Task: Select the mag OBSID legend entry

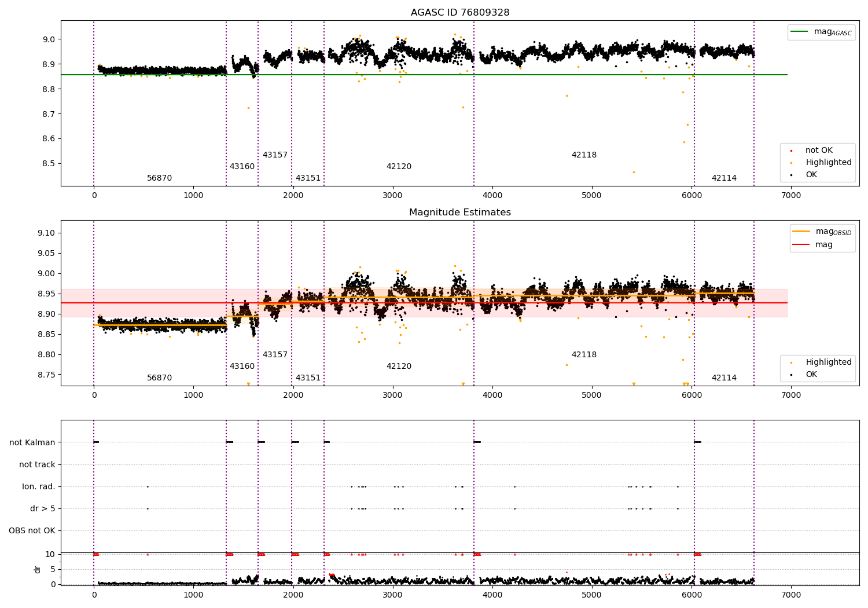Action: [x=823, y=232]
